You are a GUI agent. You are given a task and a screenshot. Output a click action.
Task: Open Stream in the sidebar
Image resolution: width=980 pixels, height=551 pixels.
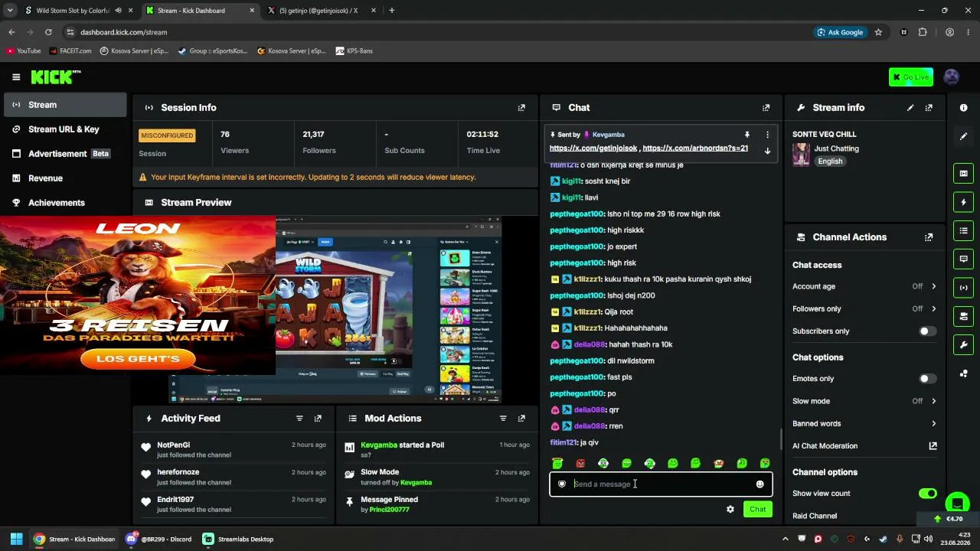click(x=64, y=105)
